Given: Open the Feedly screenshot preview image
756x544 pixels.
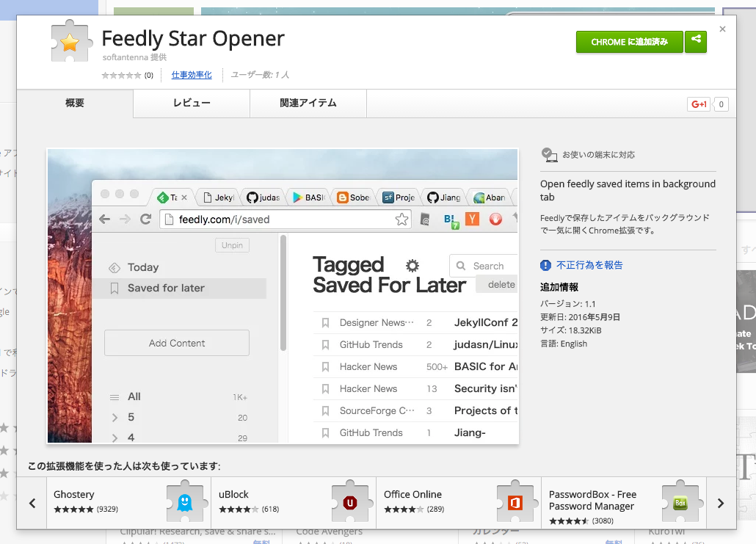Looking at the screenshot, I should click(x=283, y=296).
